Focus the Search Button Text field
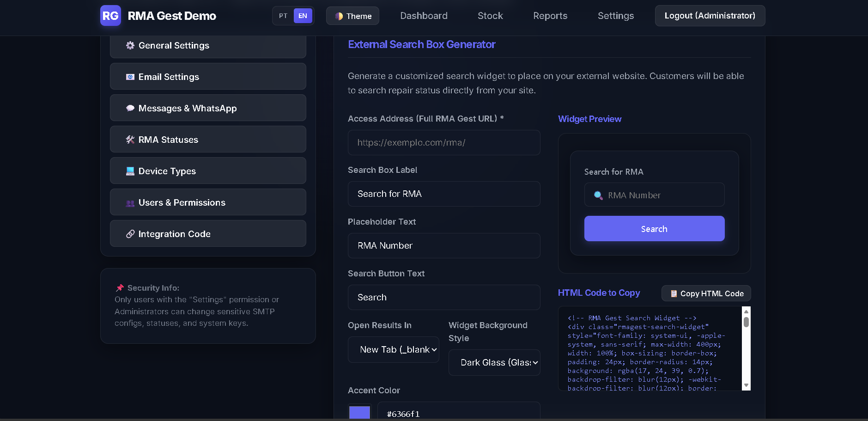This screenshot has height=421, width=868. (444, 298)
